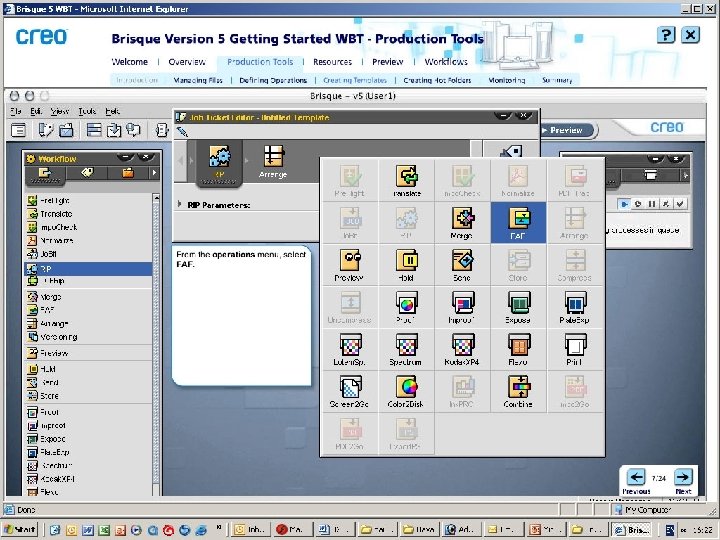This screenshot has width=720, height=540.
Task: Open the Monitoring lesson link
Action: point(506,80)
